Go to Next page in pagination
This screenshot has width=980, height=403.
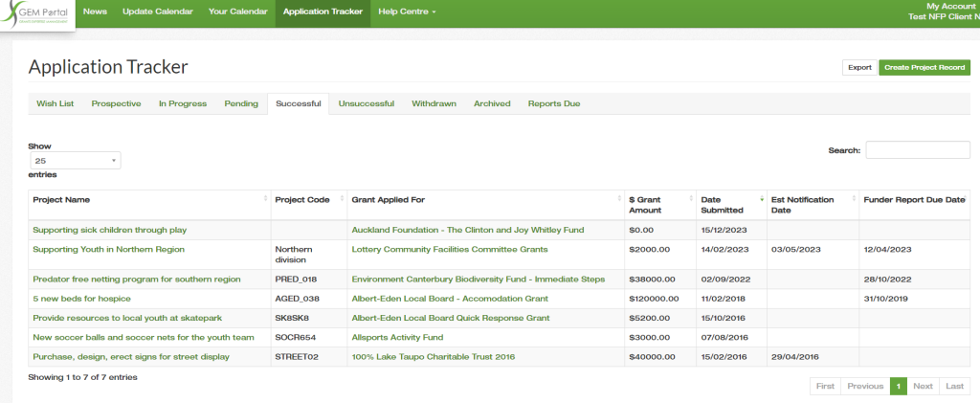[922, 386]
